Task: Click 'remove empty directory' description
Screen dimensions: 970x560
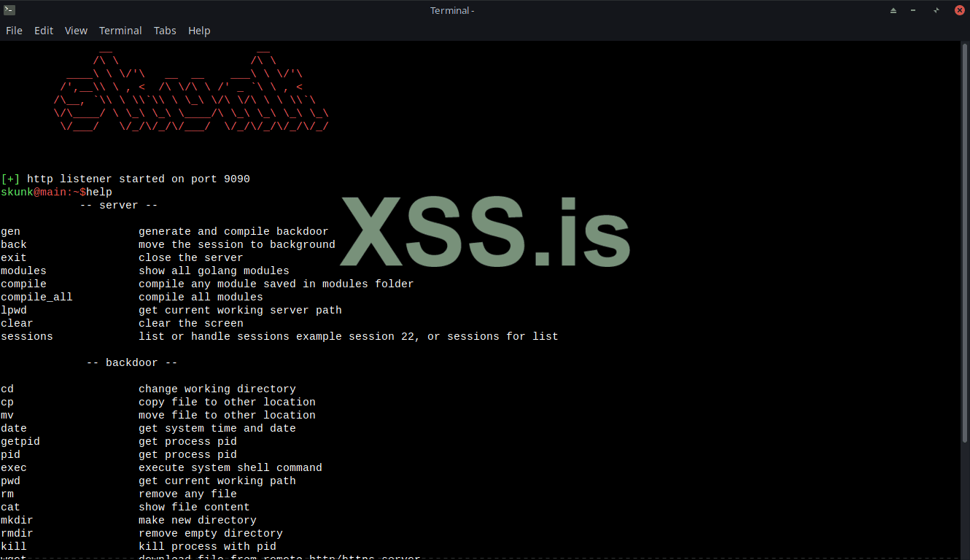Action: 211,534
